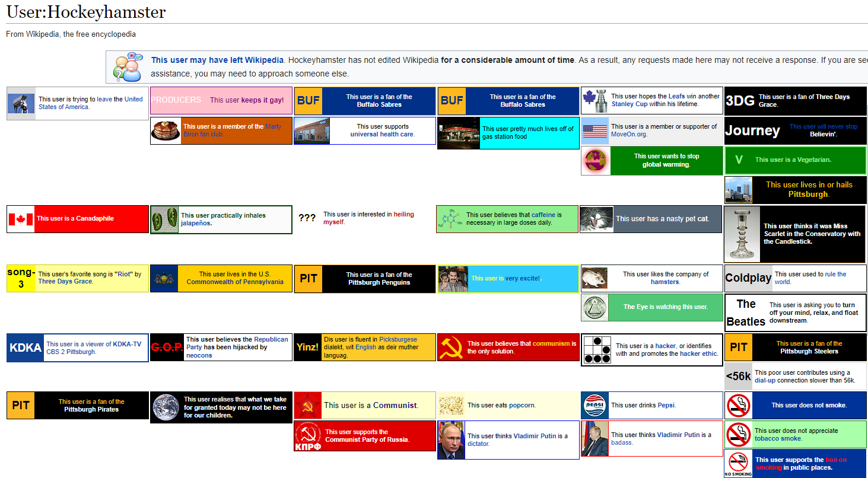Click the song-3 yellow label

point(21,278)
